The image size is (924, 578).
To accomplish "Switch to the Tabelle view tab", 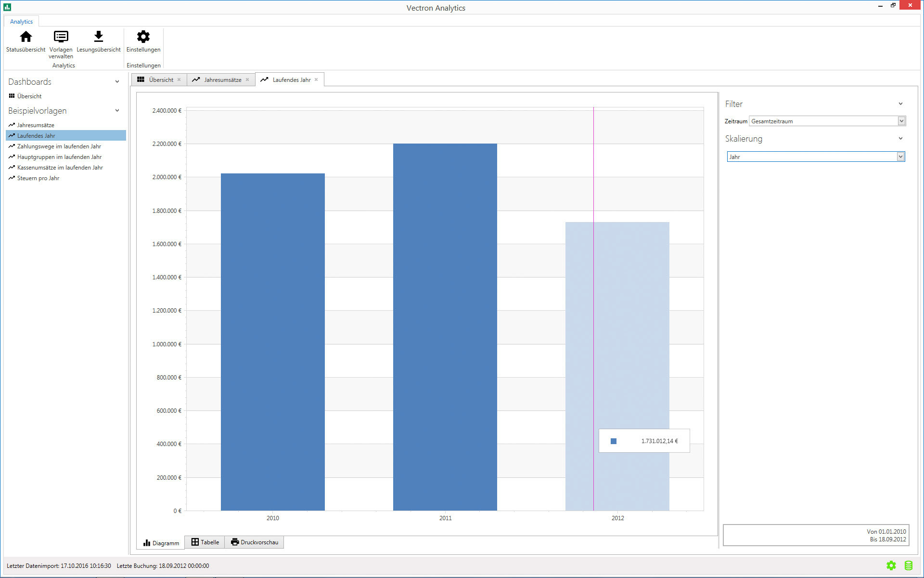I will coord(205,542).
